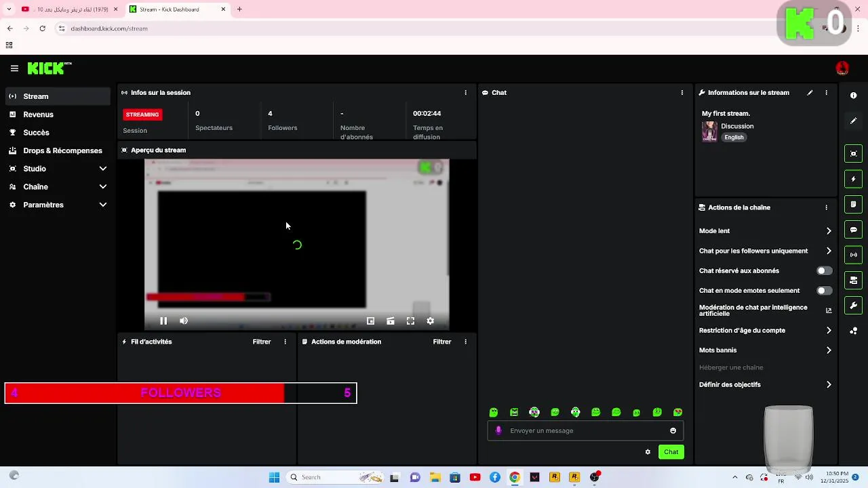
Task: Open player settings gear in stream preview
Action: click(430, 321)
